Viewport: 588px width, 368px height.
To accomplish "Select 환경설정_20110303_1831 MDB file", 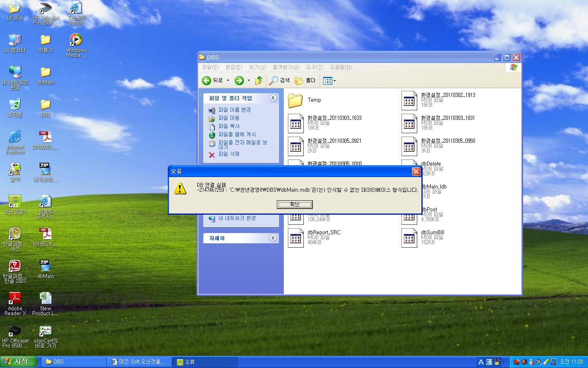I will coord(439,123).
